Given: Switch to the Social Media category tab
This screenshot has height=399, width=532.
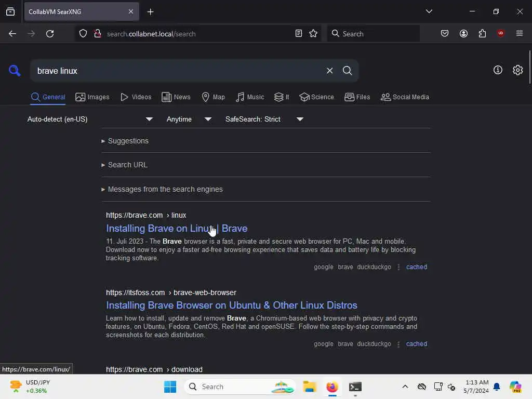Looking at the screenshot, I should [x=405, y=97].
